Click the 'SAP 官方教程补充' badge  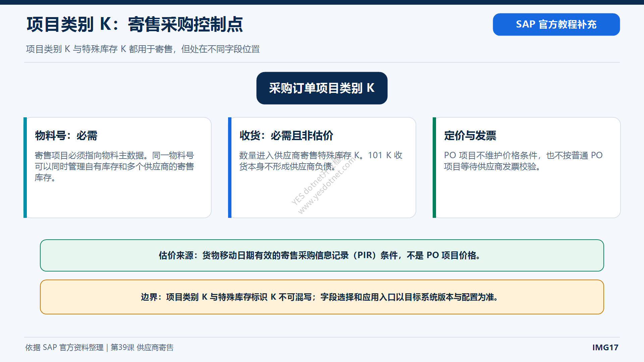556,24
